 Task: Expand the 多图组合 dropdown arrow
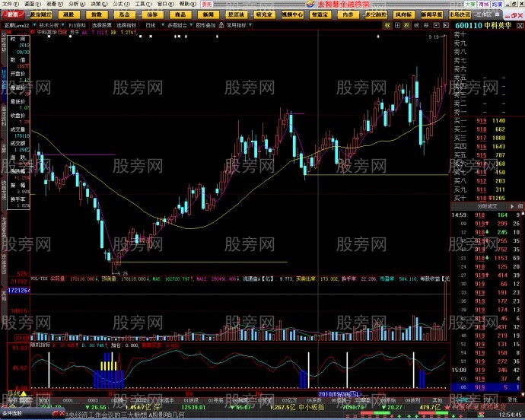tap(191, 25)
